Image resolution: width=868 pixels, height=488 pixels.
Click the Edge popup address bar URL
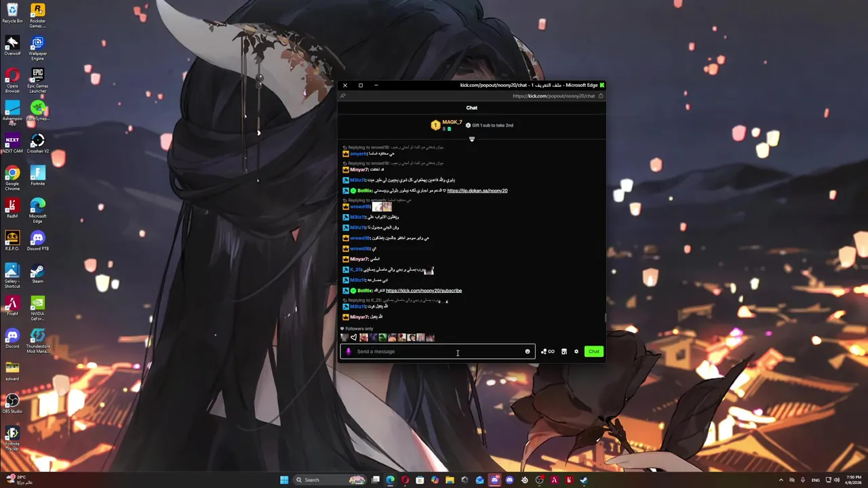(x=553, y=96)
